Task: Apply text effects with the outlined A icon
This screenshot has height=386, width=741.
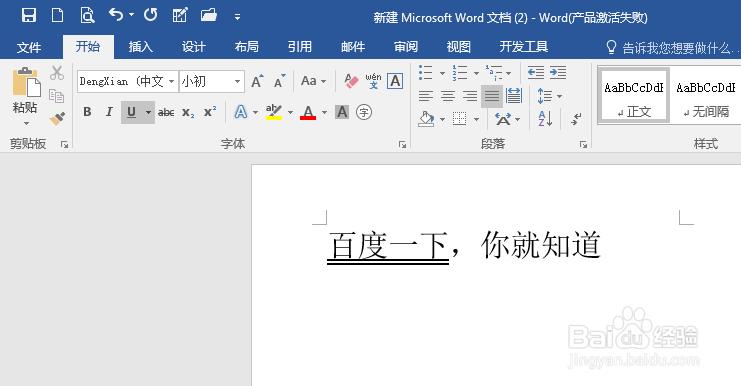Action: point(241,112)
